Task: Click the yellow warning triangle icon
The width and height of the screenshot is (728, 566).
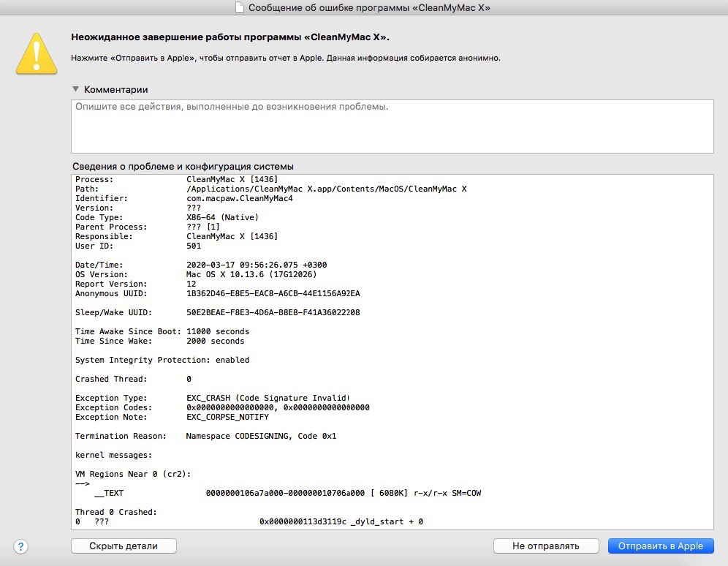Action: pyautogui.click(x=37, y=54)
